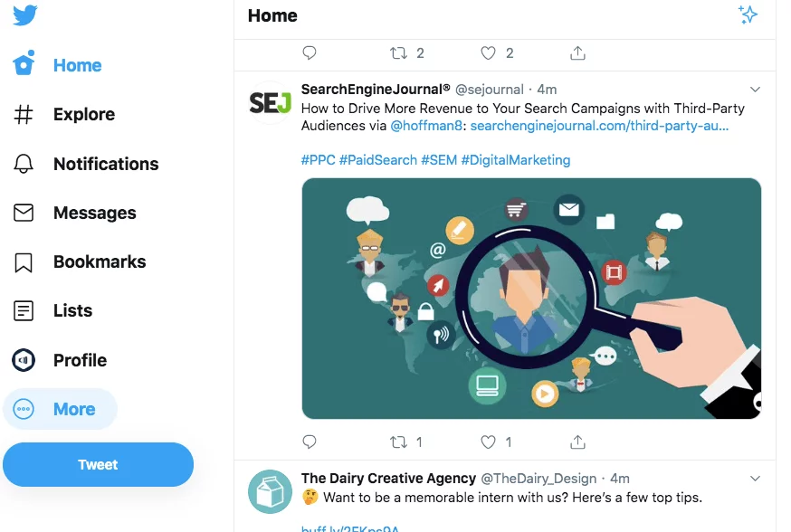Retweet the SearchEngineJournal tweet

point(398,442)
